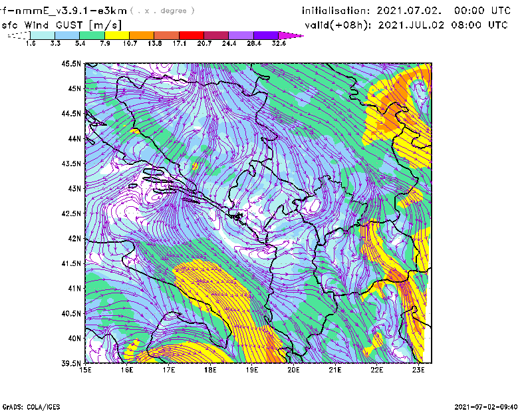Click the light cyan legend swatch
Screen dimensions: 532x411
[43, 35]
